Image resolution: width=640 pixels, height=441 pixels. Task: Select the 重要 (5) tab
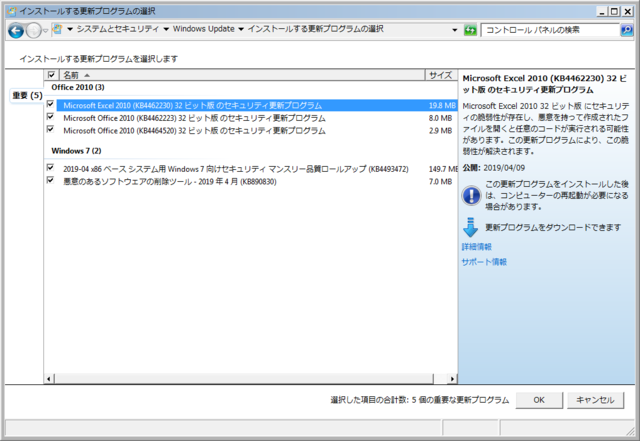[27, 96]
